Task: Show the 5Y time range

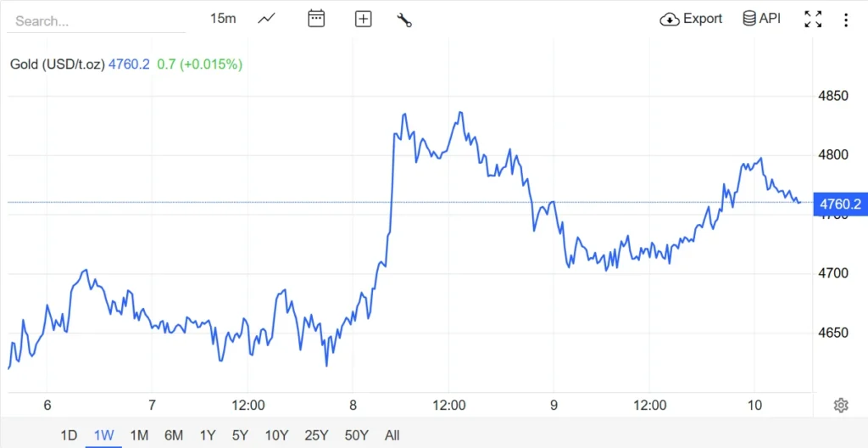Action: click(x=240, y=435)
